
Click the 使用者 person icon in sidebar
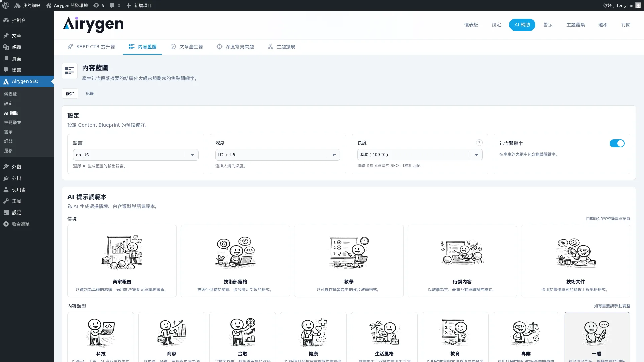(x=6, y=190)
